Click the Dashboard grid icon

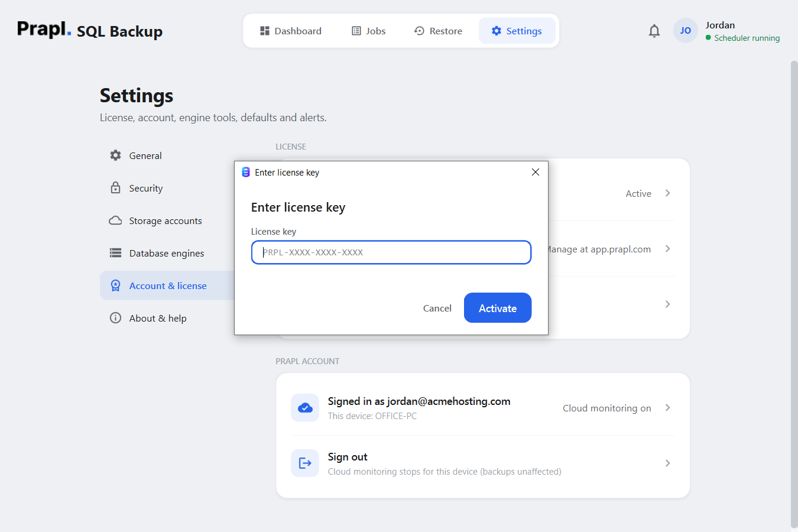click(265, 31)
